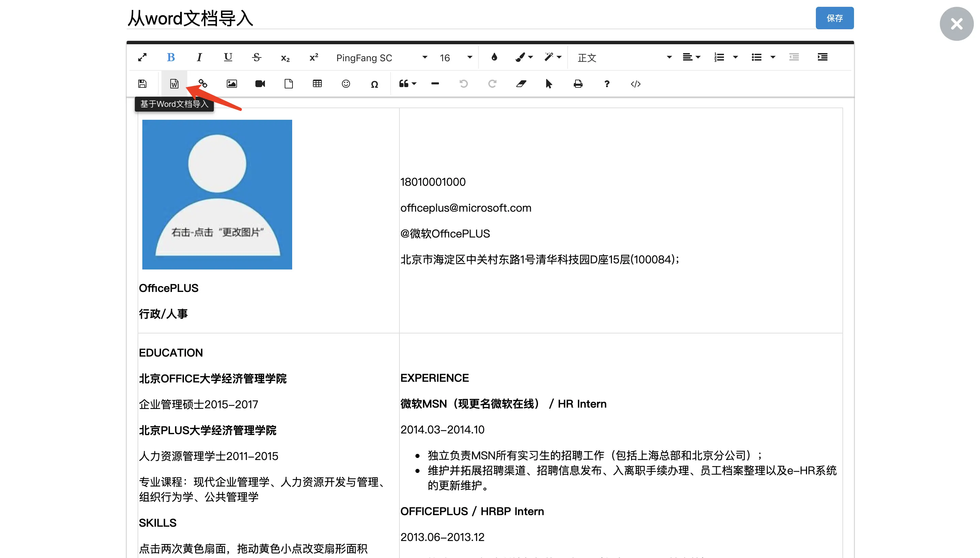
Task: Click the phone number 18010001000
Action: 433,182
